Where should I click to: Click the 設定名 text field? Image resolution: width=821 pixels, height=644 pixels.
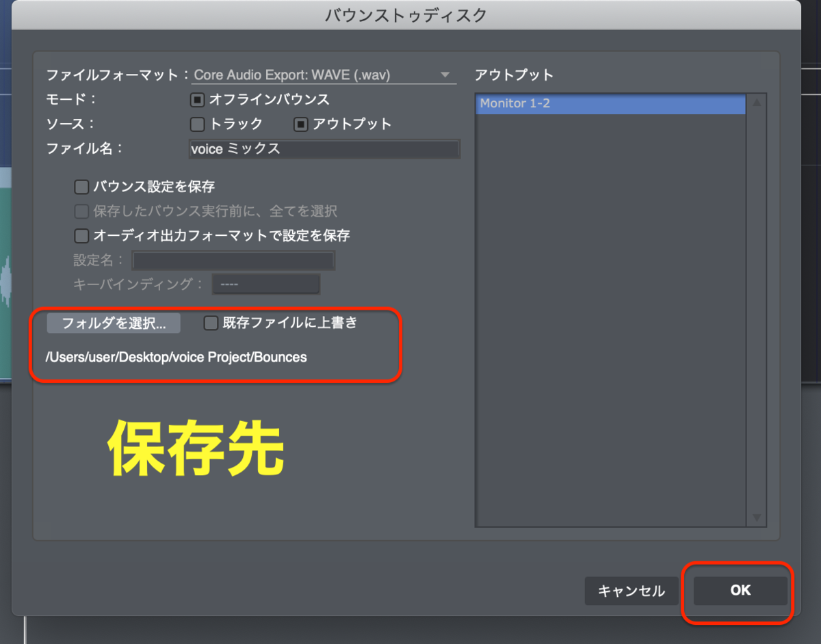[233, 260]
